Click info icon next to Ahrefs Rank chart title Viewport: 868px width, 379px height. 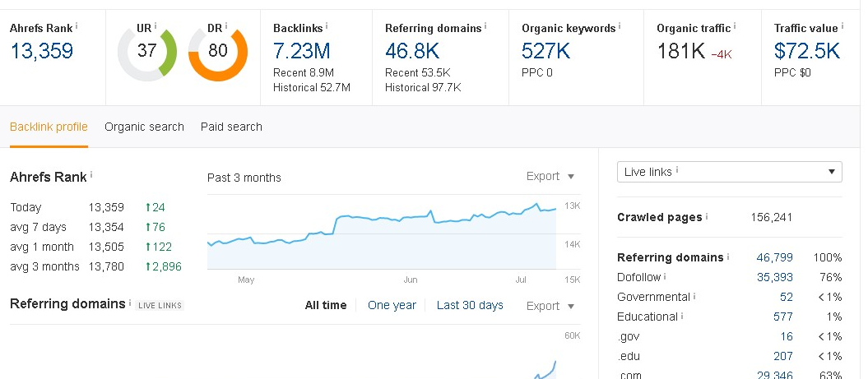[91, 175]
